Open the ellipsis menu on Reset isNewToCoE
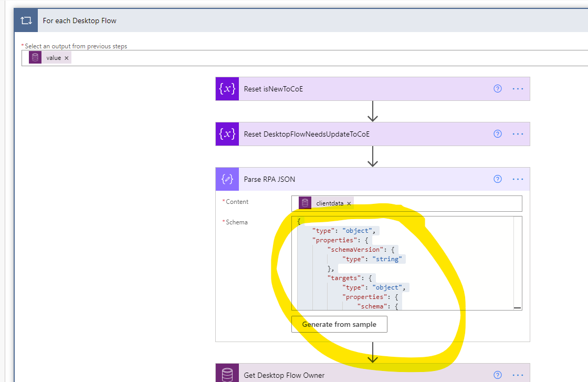588x382 pixels. 518,88
